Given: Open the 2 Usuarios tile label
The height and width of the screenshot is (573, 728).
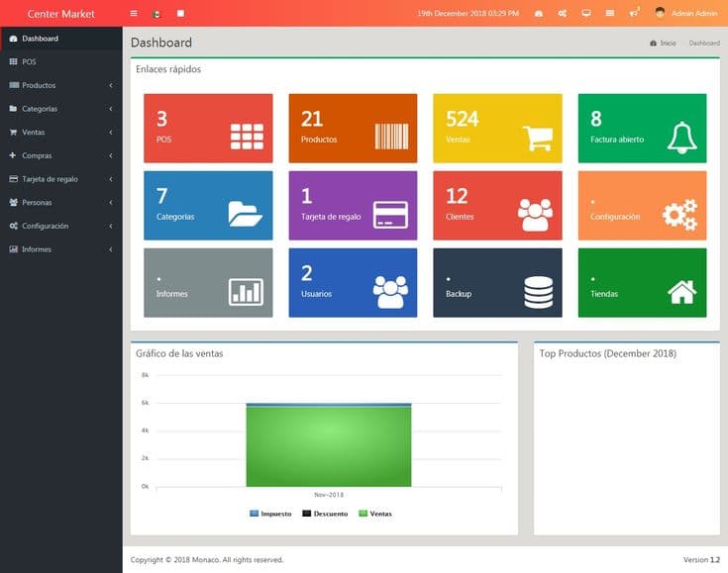Looking at the screenshot, I should 316,294.
